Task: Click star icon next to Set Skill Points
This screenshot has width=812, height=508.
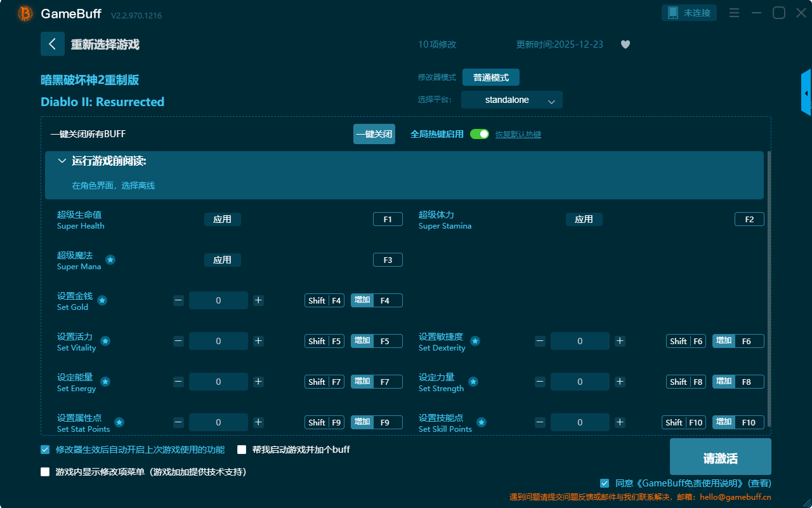Action: coord(481,422)
